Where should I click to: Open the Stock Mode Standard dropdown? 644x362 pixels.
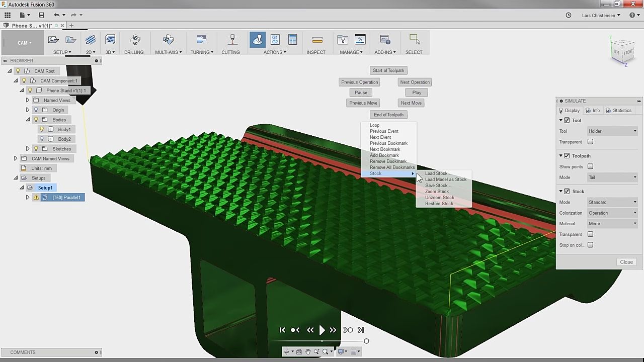(x=612, y=202)
